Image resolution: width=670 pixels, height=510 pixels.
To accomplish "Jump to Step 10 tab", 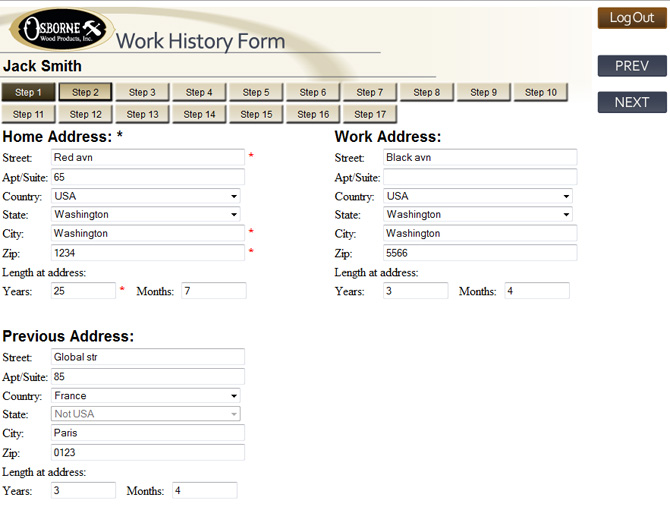I will coord(541,92).
